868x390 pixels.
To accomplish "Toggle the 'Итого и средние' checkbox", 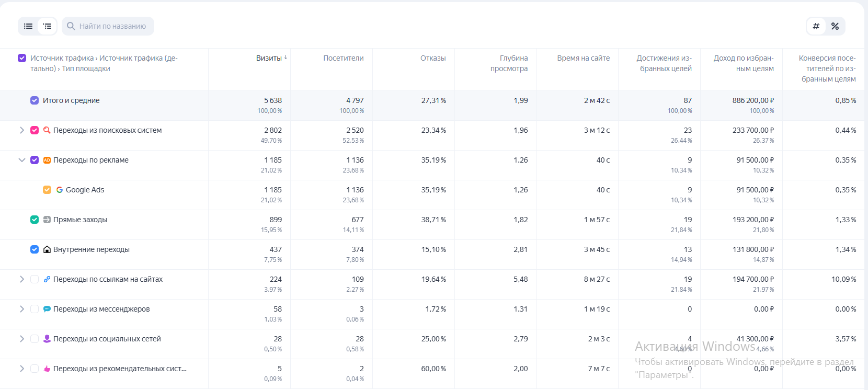I will (x=35, y=100).
